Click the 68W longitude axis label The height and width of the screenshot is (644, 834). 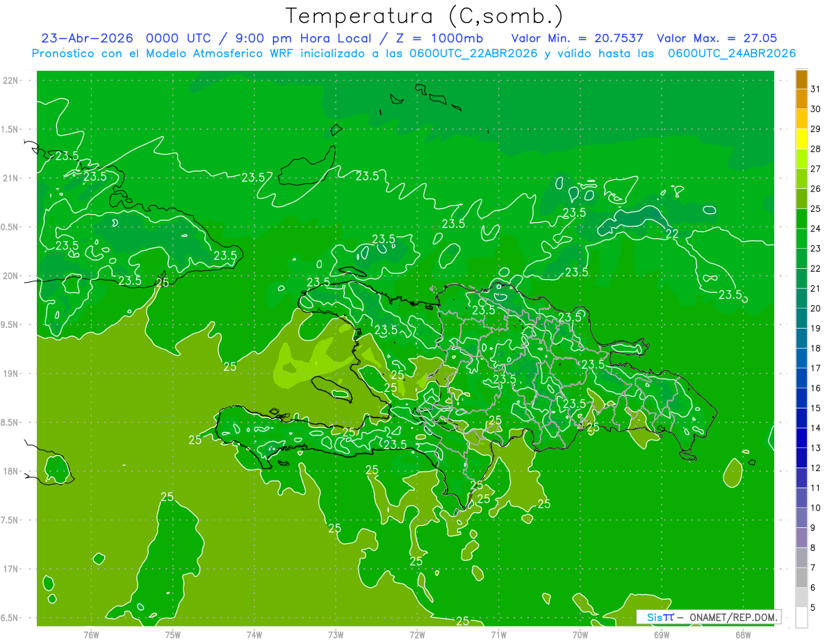tap(742, 634)
